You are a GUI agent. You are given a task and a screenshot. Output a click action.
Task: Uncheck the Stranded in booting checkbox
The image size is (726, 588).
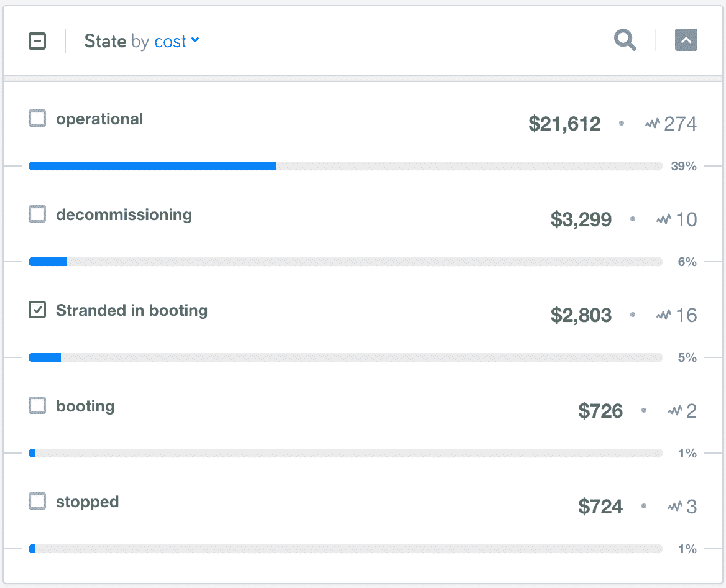point(37,310)
